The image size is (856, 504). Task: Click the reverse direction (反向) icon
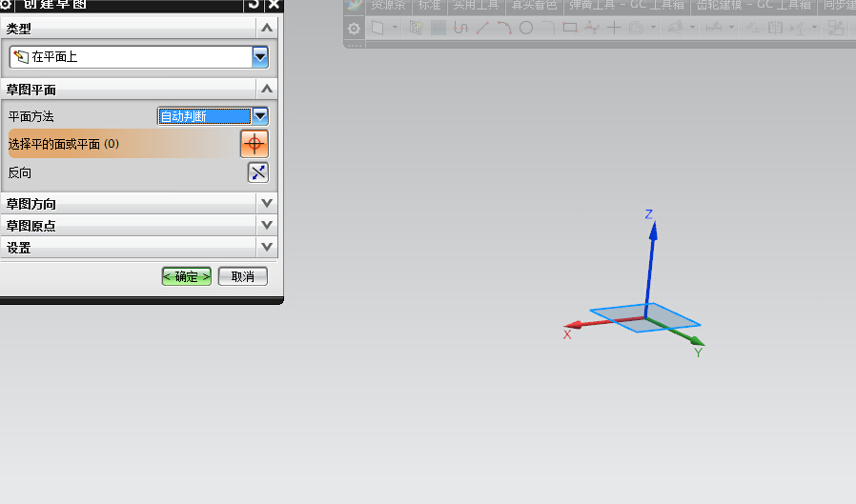click(257, 172)
